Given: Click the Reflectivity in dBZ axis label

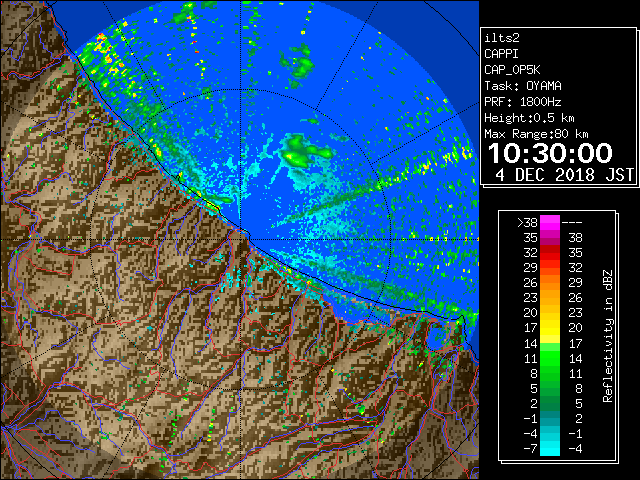Looking at the screenshot, I should click(608, 336).
